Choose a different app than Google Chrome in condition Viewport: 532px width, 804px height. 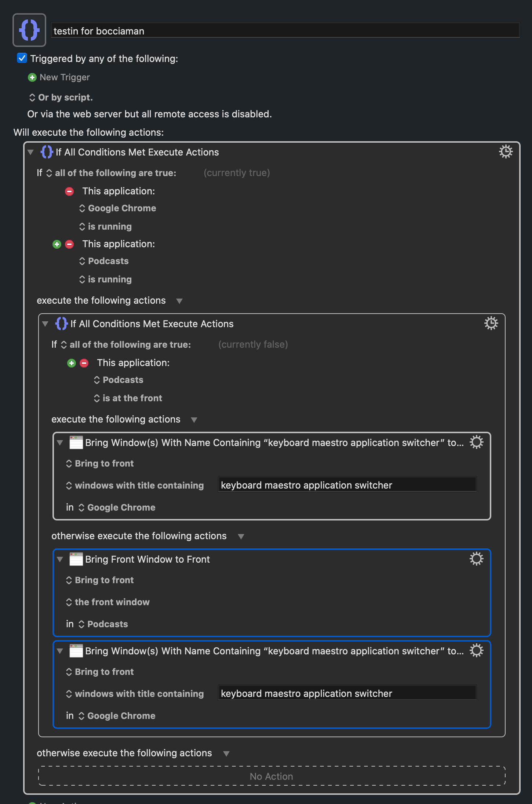coord(118,208)
